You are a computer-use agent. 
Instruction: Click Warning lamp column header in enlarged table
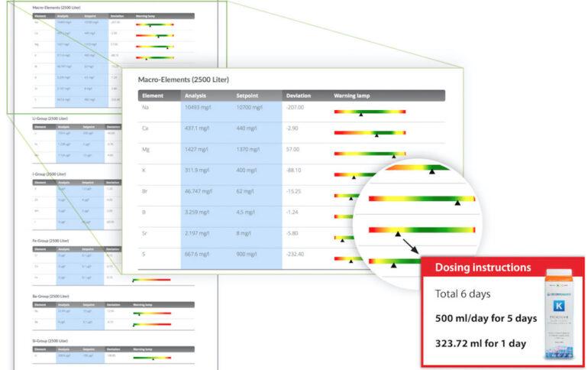(x=353, y=96)
